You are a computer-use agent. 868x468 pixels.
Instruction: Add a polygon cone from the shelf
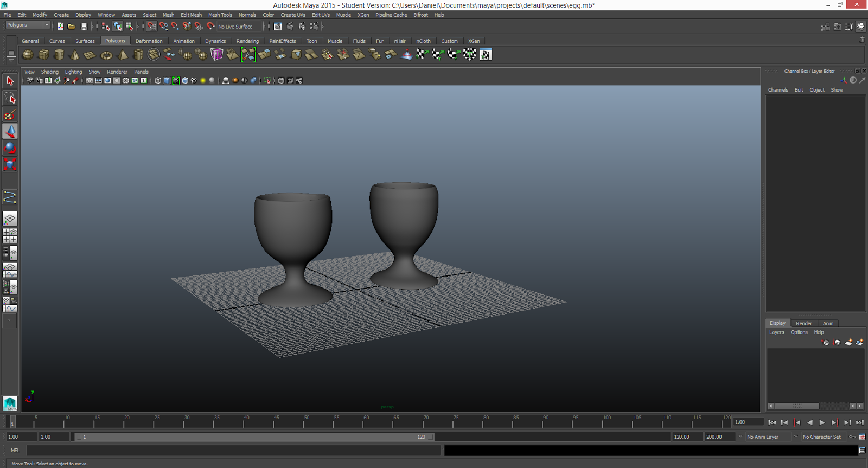pos(75,55)
